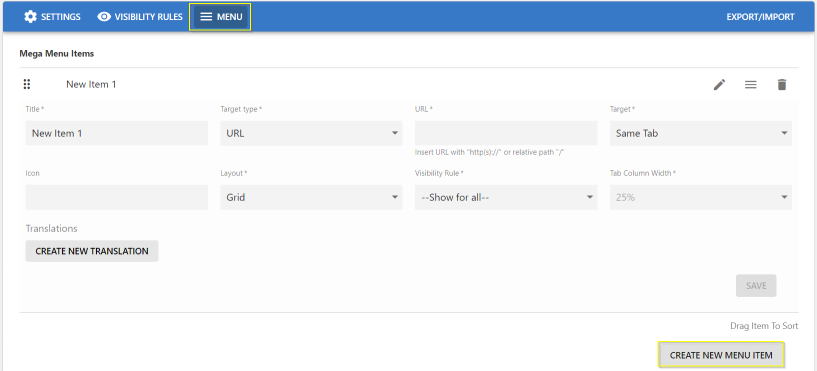Focus the Icon input field
Viewport: 817px width, 371px height.
click(x=117, y=197)
